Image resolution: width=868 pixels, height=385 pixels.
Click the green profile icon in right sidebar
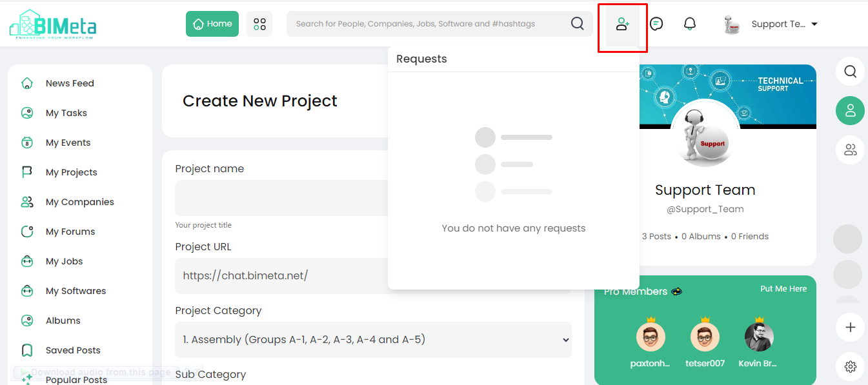851,110
